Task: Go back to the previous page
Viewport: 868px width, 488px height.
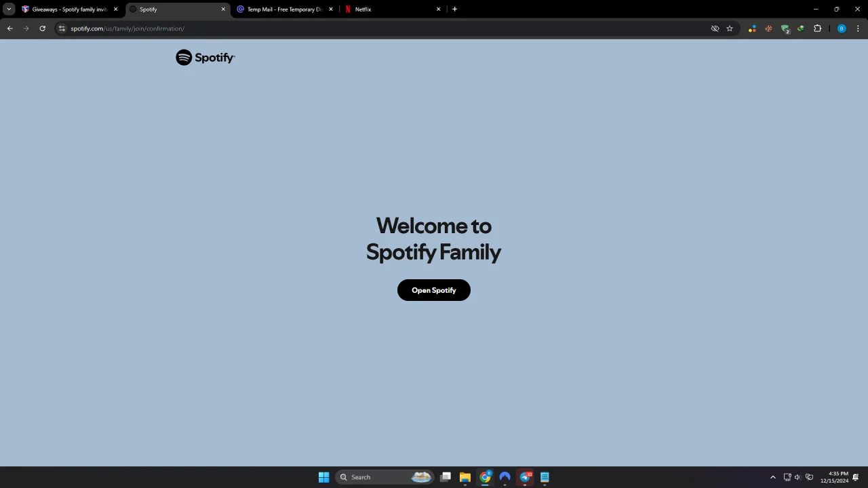Action: [9, 28]
